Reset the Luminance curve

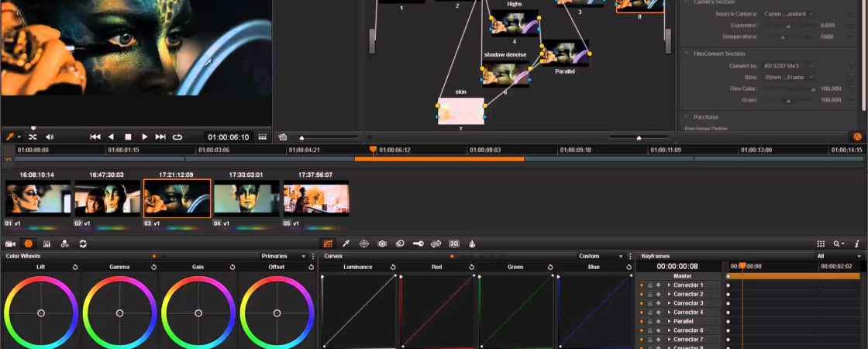pyautogui.click(x=393, y=267)
